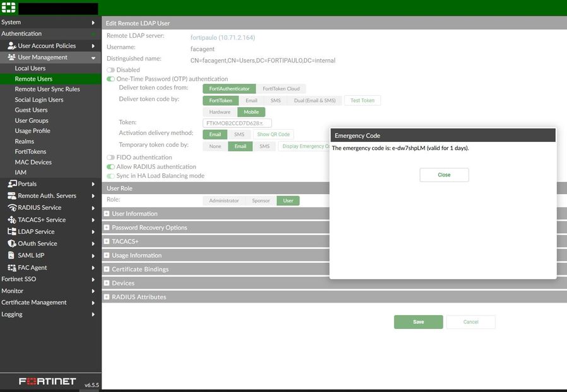
Task: Click the plus icon beside TACACS+ section
Action: tap(107, 241)
